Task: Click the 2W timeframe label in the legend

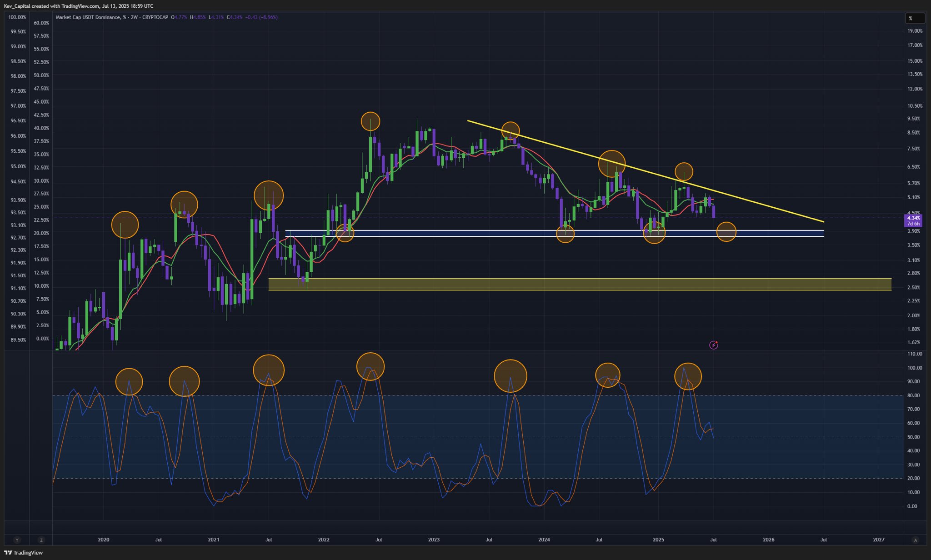Action: pyautogui.click(x=134, y=17)
